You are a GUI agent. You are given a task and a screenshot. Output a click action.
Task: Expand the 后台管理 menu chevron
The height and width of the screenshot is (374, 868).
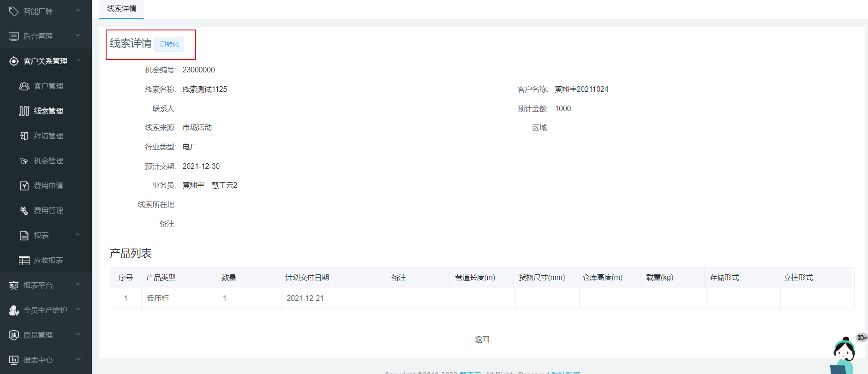coord(78,36)
